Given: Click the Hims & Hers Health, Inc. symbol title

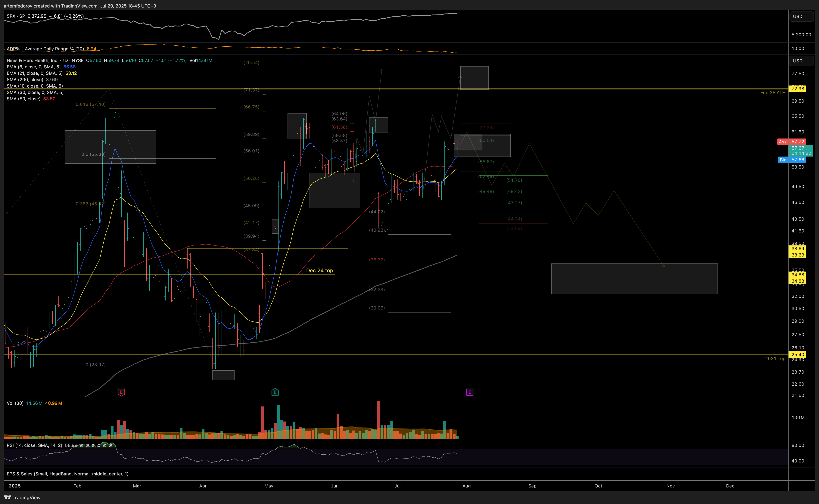Looking at the screenshot, I should (x=32, y=60).
